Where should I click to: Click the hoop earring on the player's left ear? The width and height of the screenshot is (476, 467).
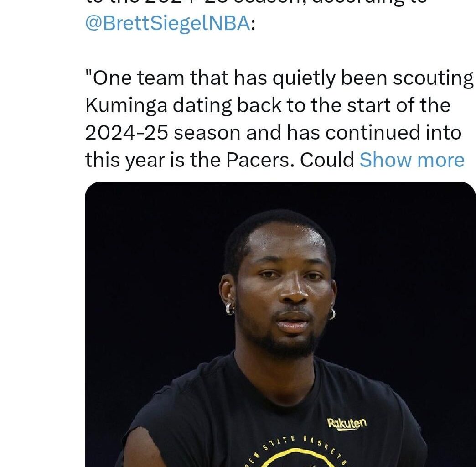(230, 309)
